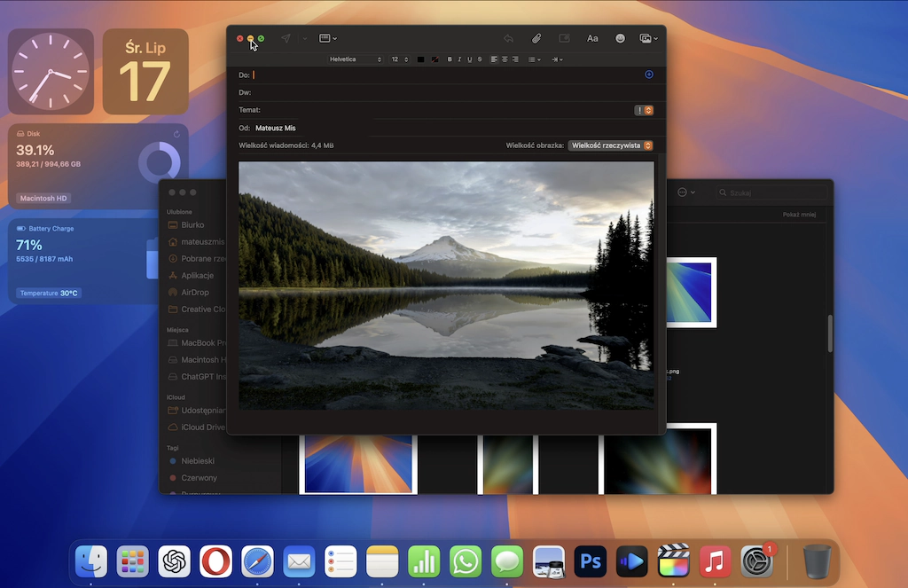The height and width of the screenshot is (588, 908).
Task: Open Creative Cloud folder in Finder sidebar
Action: [x=196, y=309]
